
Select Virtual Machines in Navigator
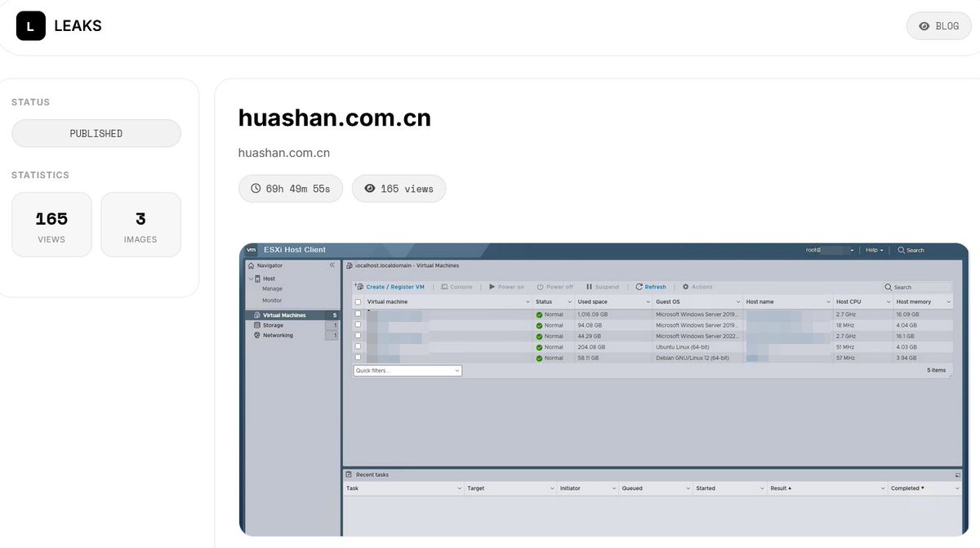click(x=292, y=315)
